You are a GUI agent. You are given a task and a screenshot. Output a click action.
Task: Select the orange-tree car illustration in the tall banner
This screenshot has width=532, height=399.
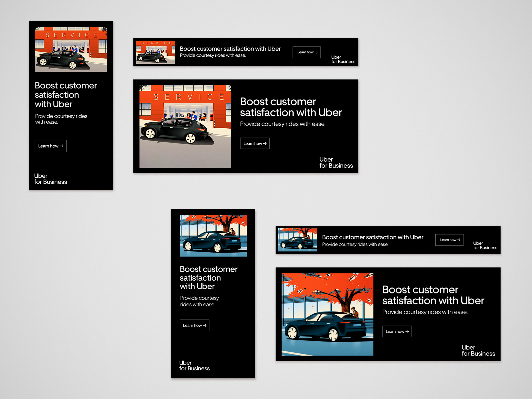tap(213, 236)
